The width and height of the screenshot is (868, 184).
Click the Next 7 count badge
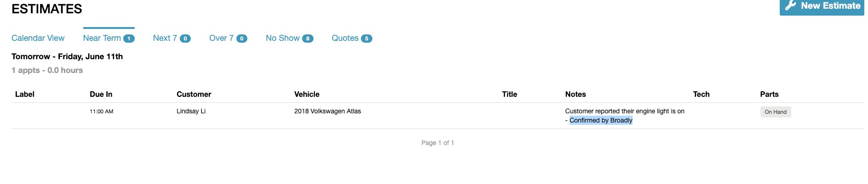(185, 39)
